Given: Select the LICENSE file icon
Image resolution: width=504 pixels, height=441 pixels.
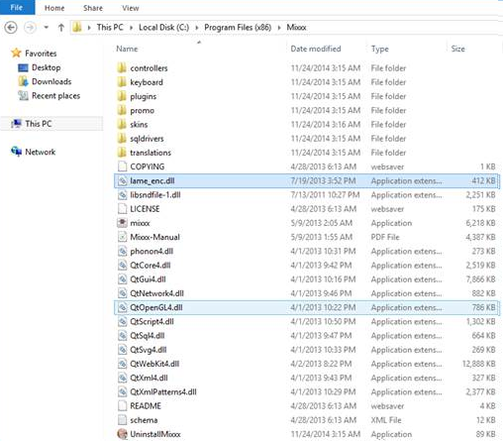Looking at the screenshot, I should click(x=122, y=209).
